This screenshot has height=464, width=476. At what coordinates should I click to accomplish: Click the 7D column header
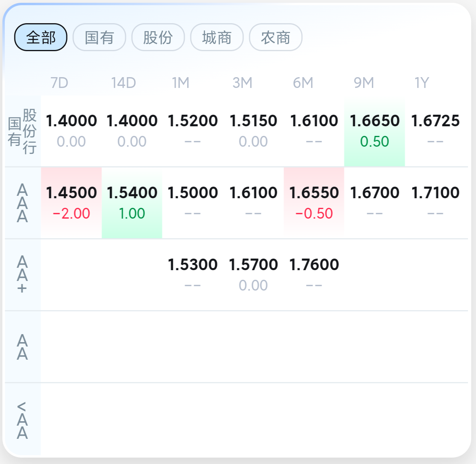(60, 83)
